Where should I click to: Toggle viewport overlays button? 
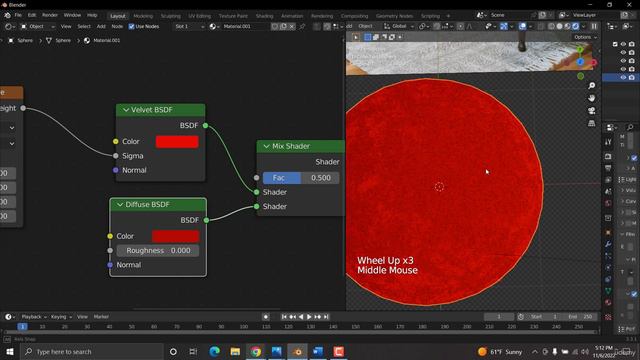click(522, 27)
